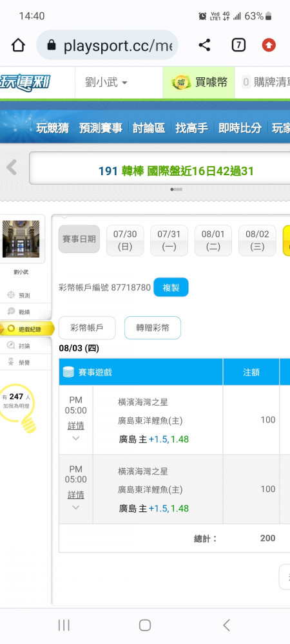Tap the 08/03 (四) date heading
This screenshot has height=644, width=290.
point(79,348)
